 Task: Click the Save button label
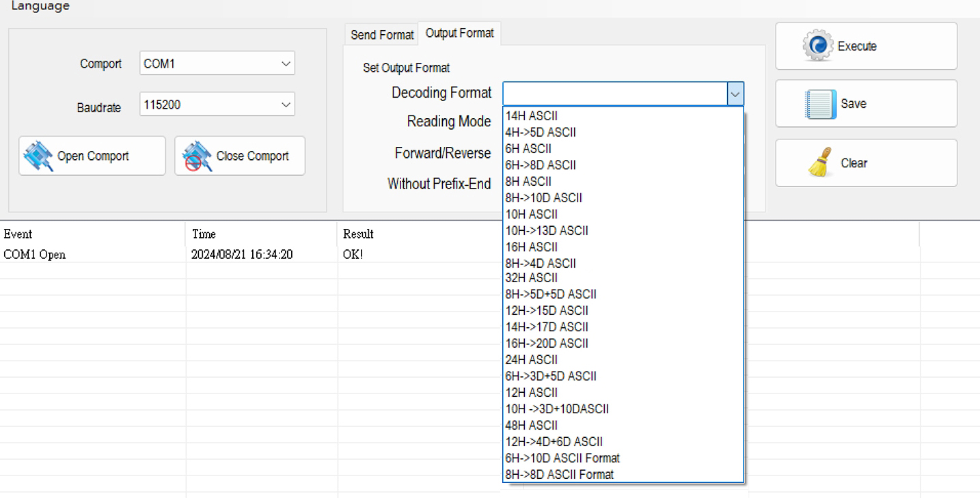tap(854, 104)
